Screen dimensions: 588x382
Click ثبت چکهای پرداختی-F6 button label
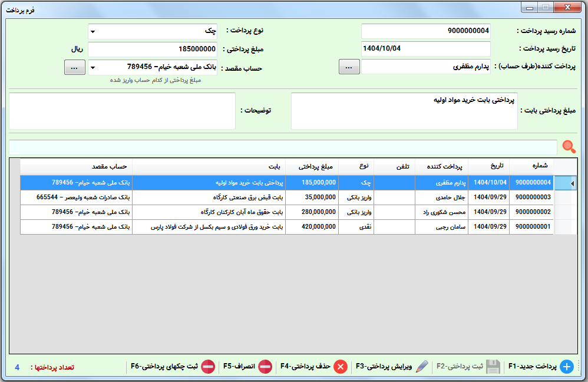[164, 366]
